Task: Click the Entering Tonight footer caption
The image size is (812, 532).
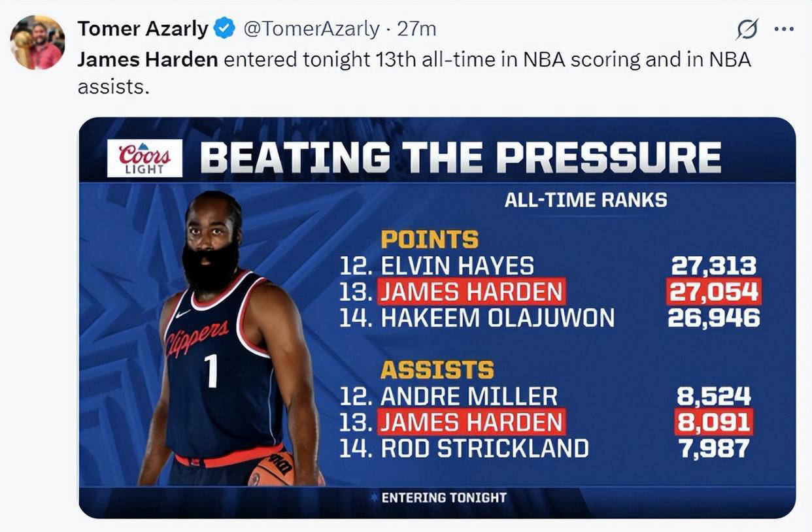Action: point(443,497)
